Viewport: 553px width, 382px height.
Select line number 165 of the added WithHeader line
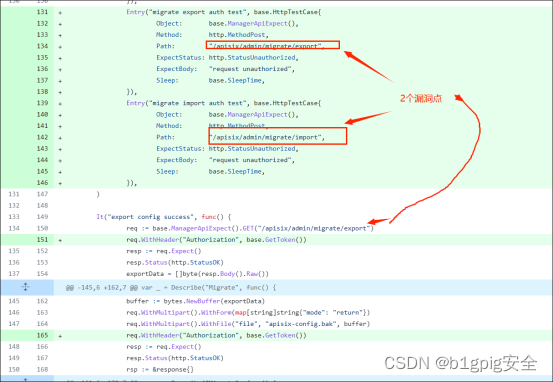[42, 335]
